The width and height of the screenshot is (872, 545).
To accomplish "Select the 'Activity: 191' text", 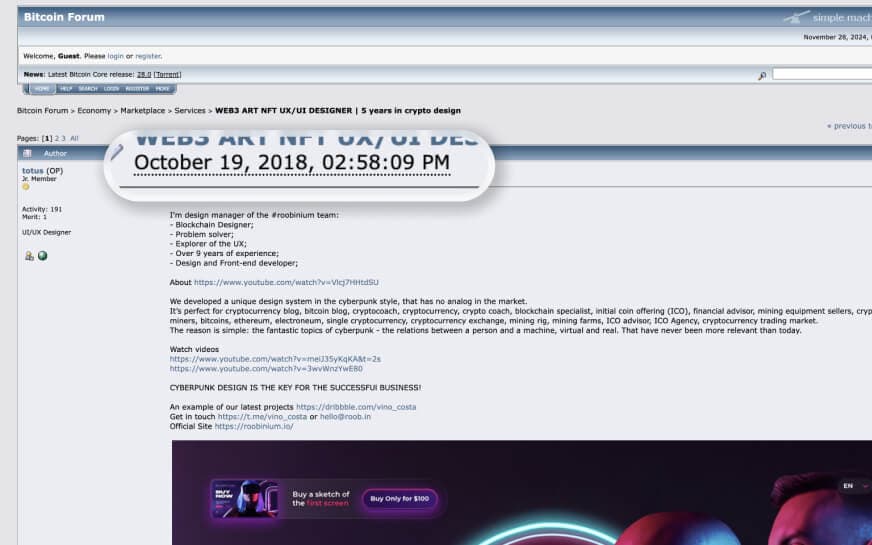I will (42, 210).
